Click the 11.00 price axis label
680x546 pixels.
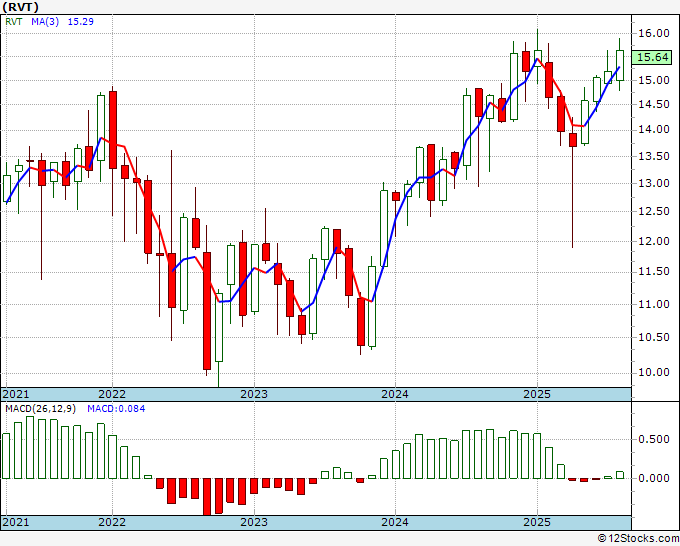pos(654,304)
